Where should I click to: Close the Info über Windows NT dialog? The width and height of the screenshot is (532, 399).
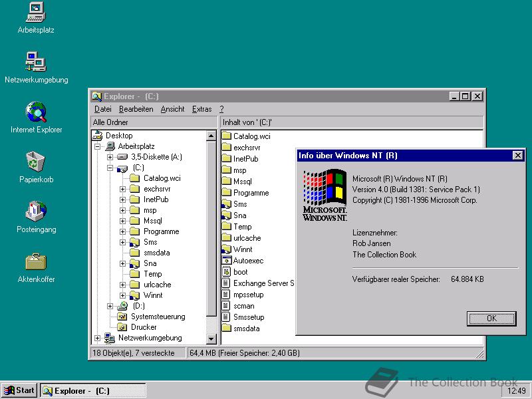pyautogui.click(x=517, y=156)
